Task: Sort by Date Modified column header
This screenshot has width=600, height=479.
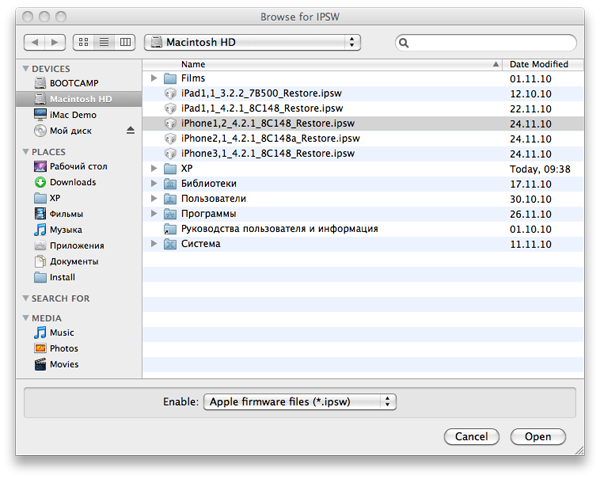Action: [543, 64]
